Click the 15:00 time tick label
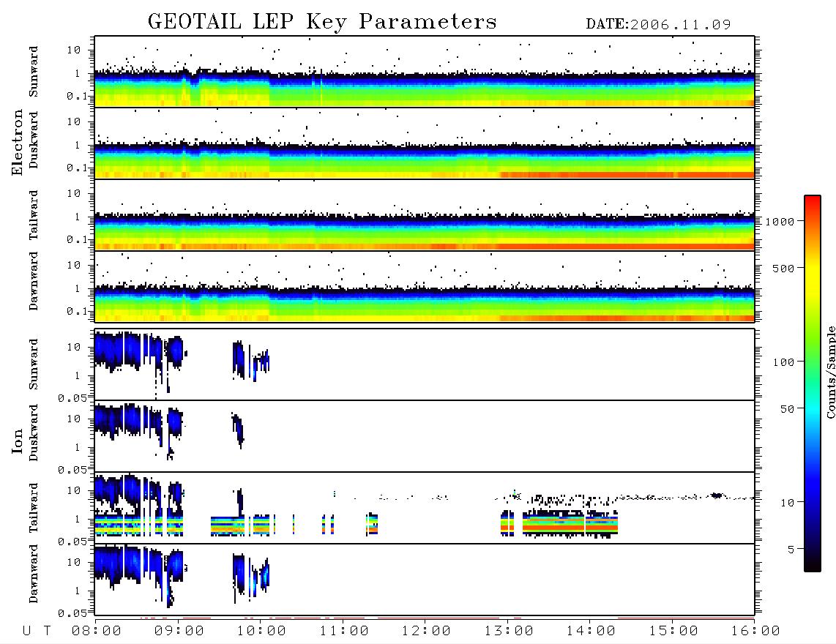 (673, 632)
